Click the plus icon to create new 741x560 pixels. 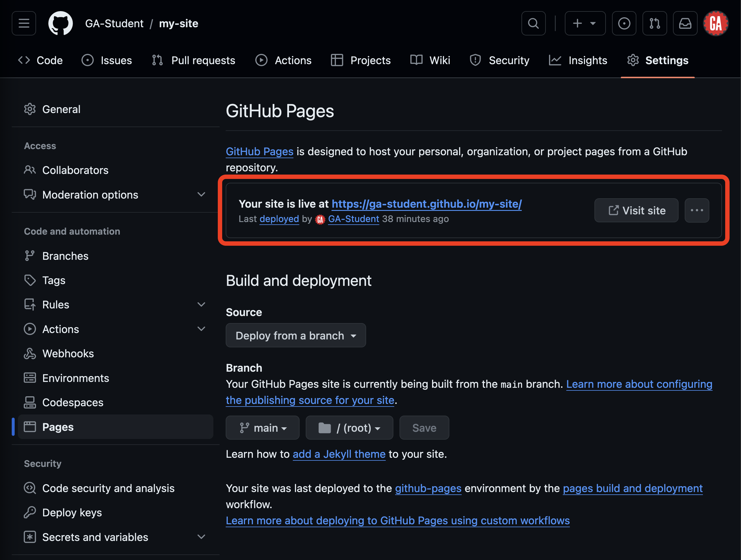pos(585,23)
